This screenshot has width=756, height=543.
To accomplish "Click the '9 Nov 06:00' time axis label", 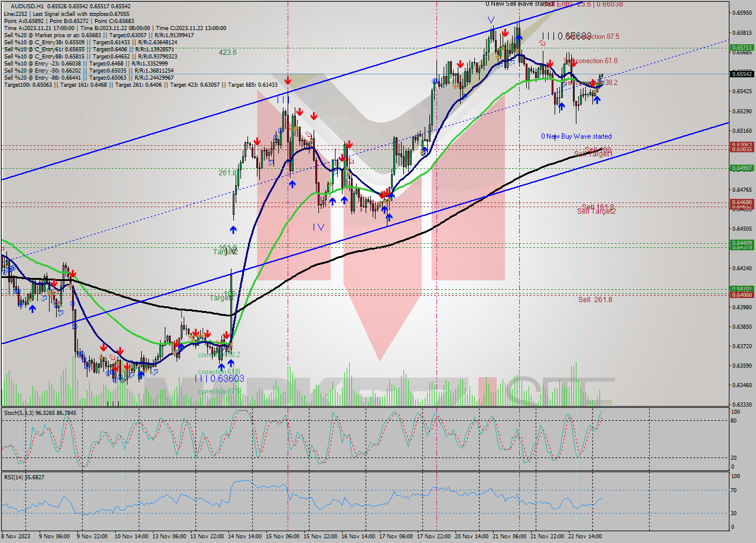I will pos(55,537).
